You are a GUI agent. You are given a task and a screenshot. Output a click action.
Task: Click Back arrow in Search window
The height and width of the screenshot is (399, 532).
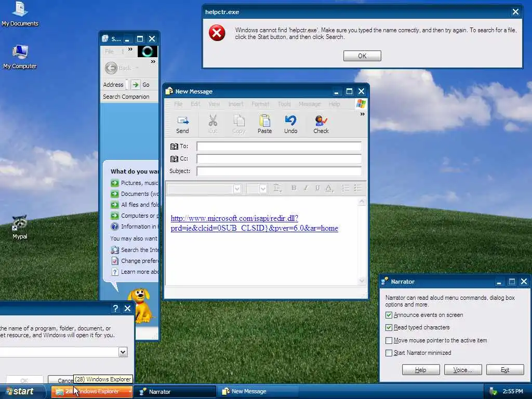point(111,68)
